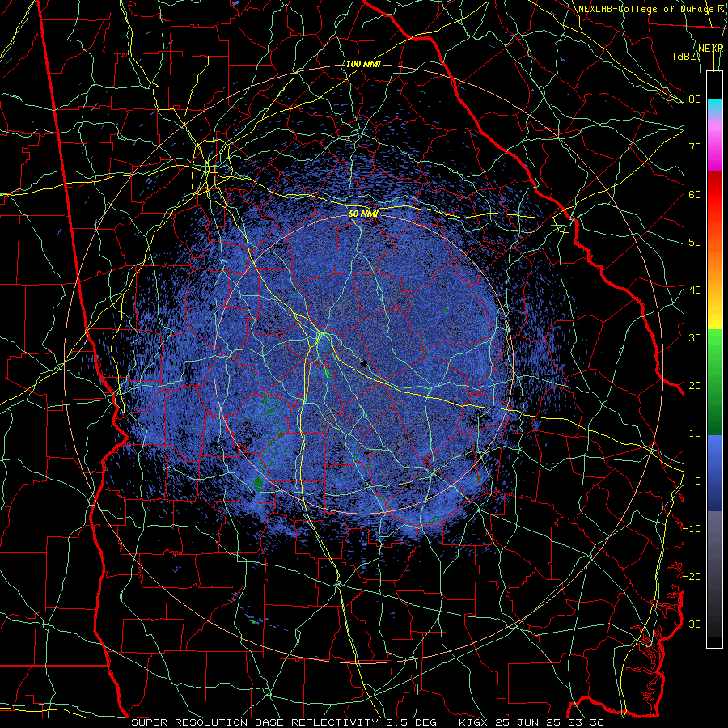Click the -30 value on the dBZ scale
This screenshot has height=728, width=728.
[692, 624]
